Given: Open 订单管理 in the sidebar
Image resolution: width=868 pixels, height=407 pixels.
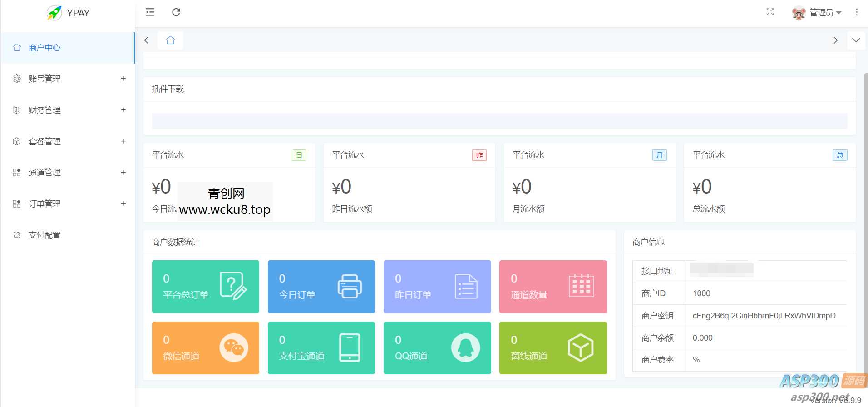Looking at the screenshot, I should 68,204.
